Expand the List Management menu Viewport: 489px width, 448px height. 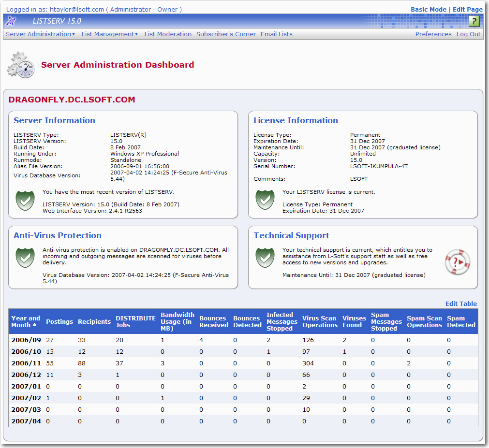[109, 34]
